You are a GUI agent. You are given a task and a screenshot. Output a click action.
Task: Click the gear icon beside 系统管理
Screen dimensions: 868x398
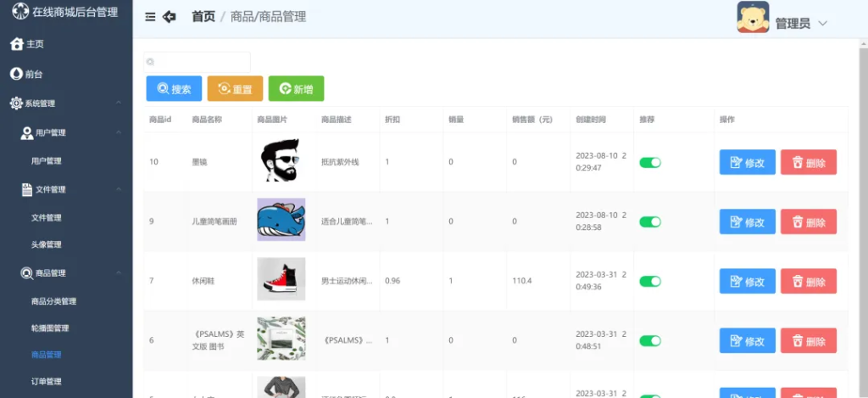17,103
